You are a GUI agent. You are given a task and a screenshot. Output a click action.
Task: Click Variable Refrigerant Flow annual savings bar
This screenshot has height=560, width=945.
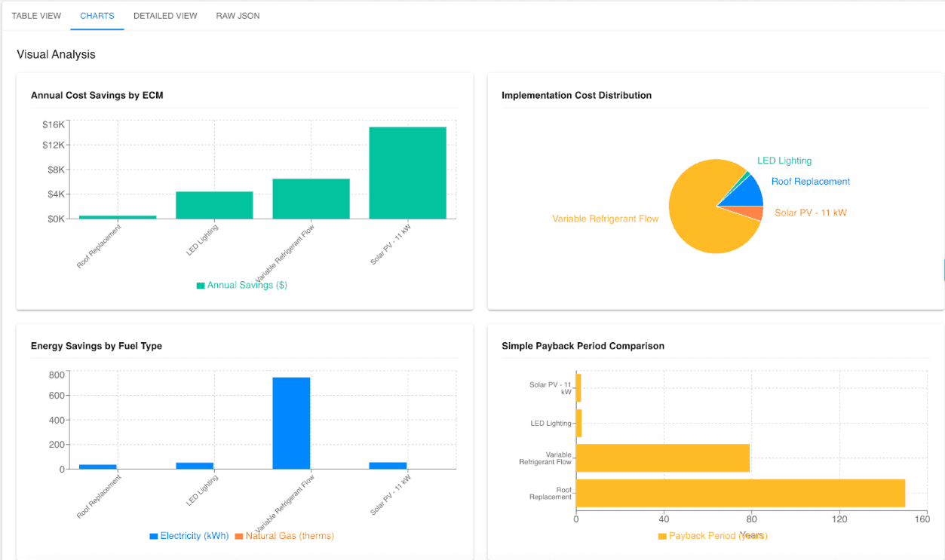tap(311, 199)
